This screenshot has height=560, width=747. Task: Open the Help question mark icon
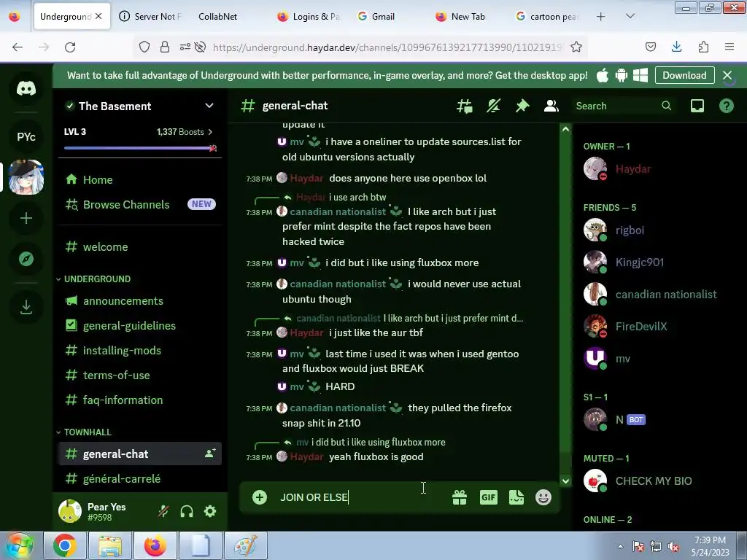coord(727,106)
